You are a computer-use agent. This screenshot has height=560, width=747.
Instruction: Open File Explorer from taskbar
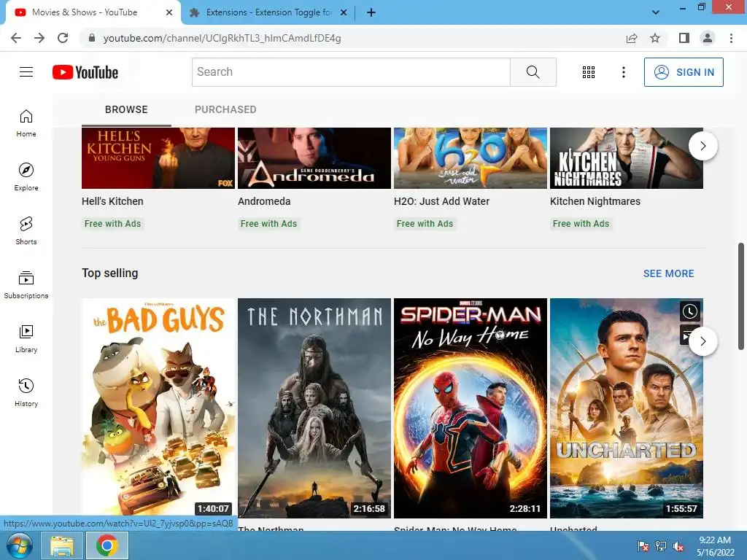tap(62, 545)
